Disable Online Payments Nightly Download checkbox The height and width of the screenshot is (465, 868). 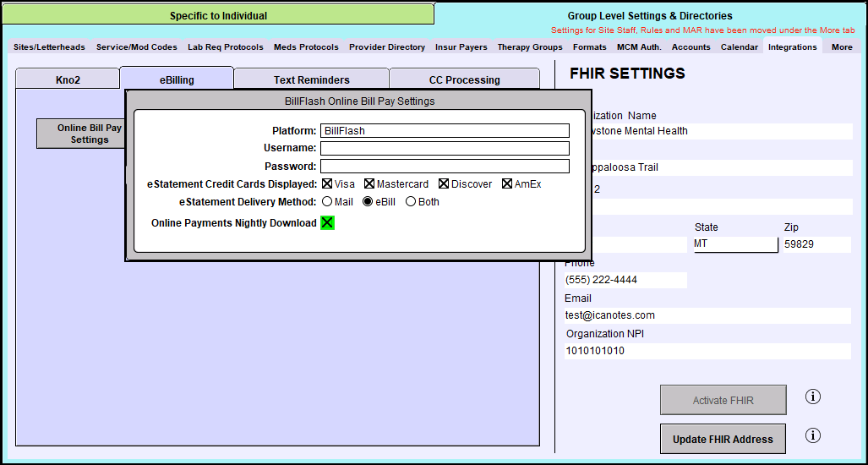tap(327, 223)
